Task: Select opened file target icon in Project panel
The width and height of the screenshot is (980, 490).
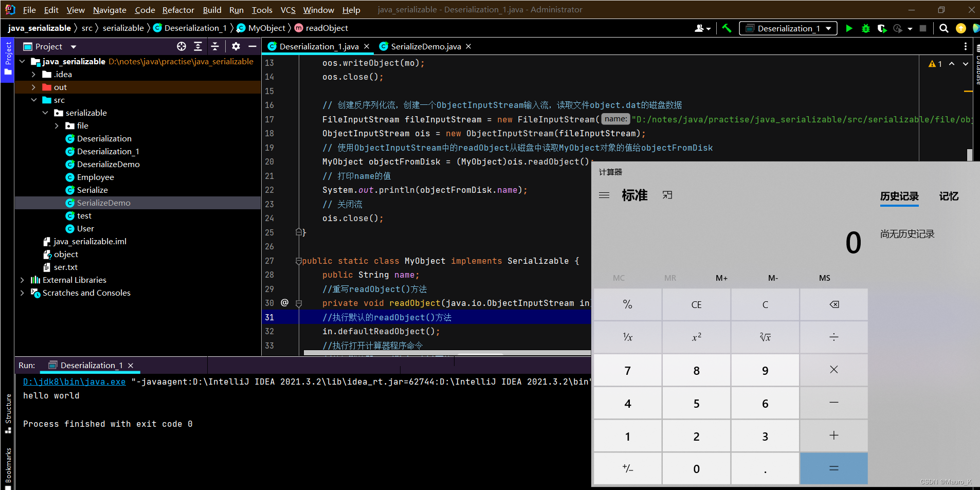Action: coord(182,46)
